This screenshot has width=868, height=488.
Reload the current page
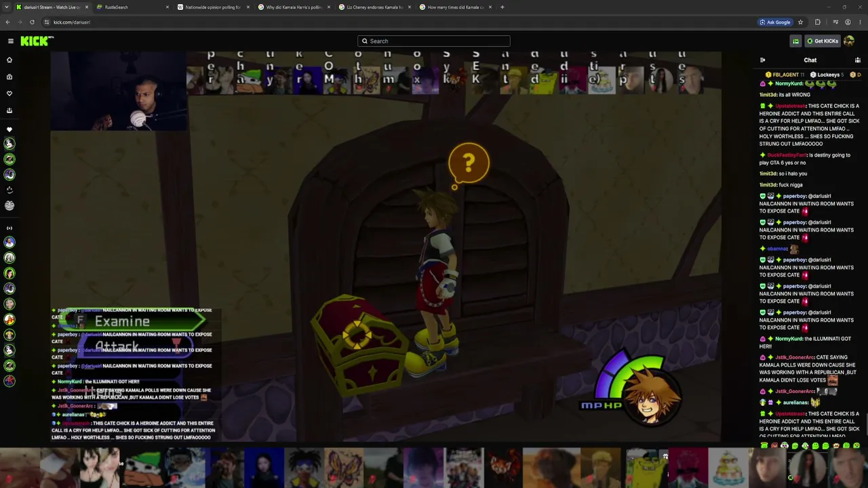tap(32, 22)
